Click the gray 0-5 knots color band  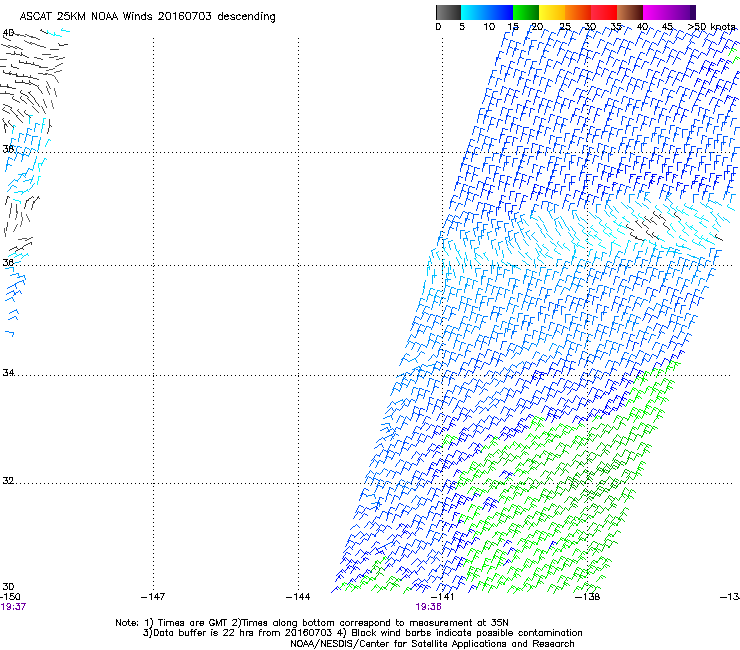point(448,12)
